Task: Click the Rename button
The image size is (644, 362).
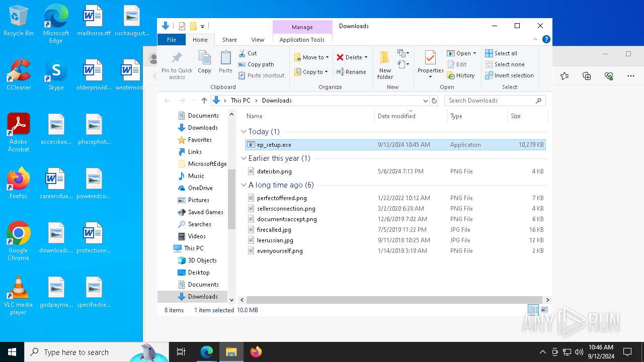Action: (351, 72)
